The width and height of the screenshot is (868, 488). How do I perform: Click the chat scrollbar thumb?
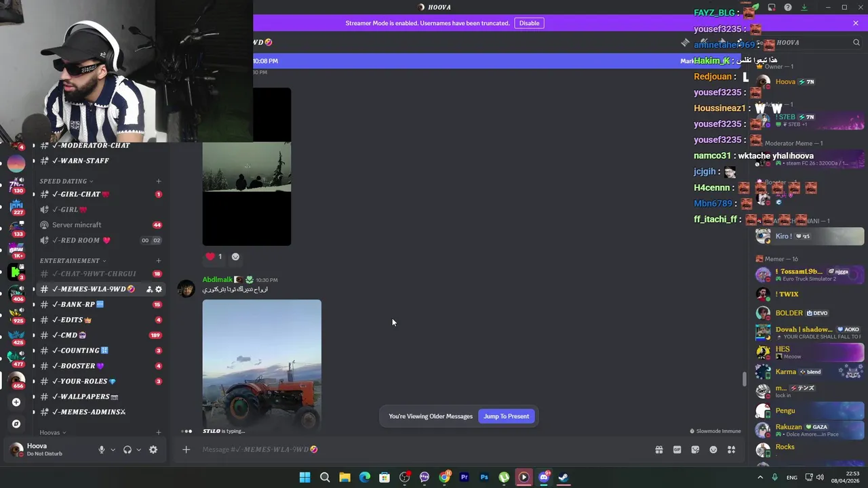pyautogui.click(x=744, y=379)
